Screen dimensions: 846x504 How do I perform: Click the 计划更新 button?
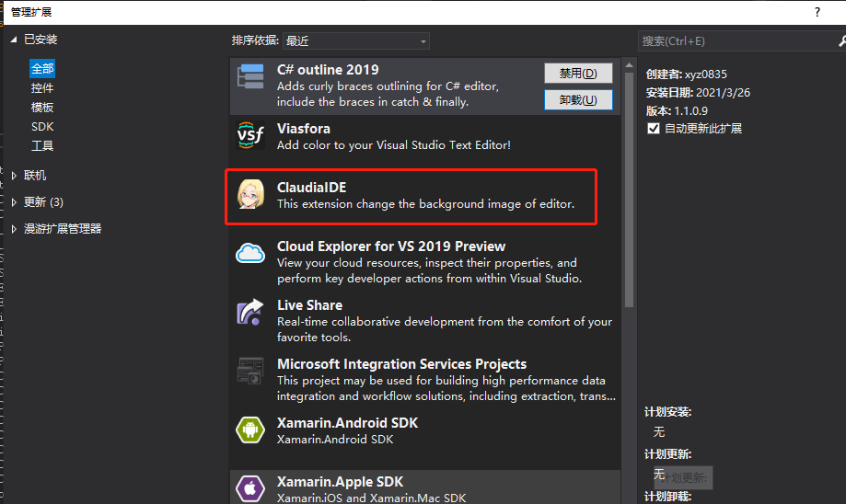point(683,477)
